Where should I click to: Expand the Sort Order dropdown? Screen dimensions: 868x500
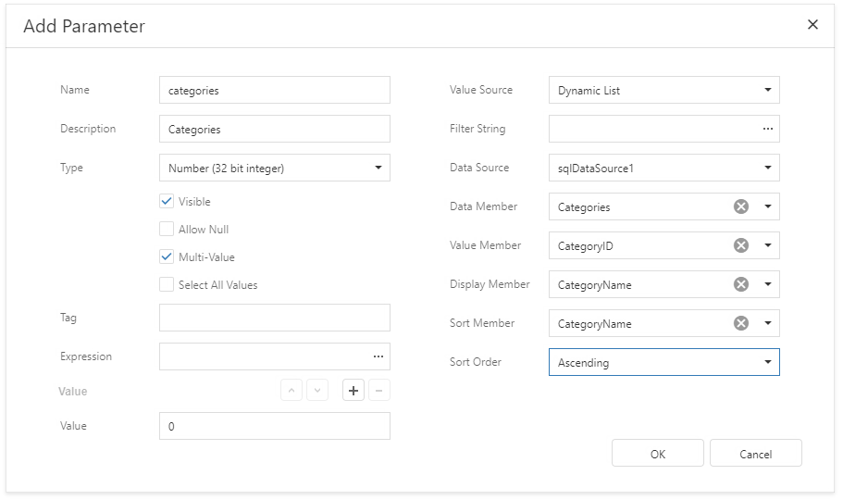tap(767, 361)
